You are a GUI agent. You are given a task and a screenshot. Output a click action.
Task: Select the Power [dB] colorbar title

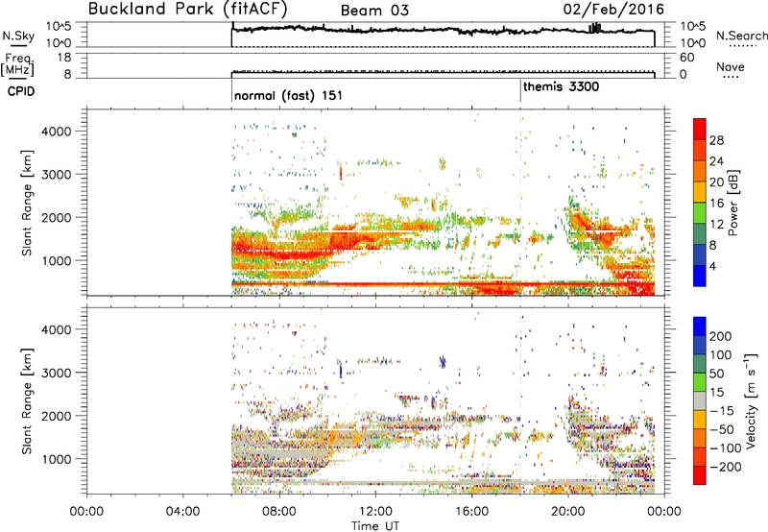coord(732,203)
